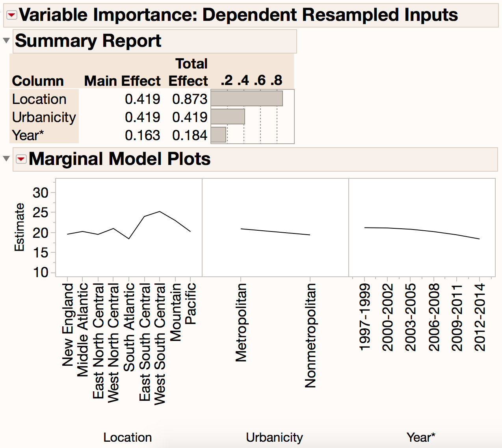
Task: Click the Estimate y-axis label
Action: tap(19, 227)
